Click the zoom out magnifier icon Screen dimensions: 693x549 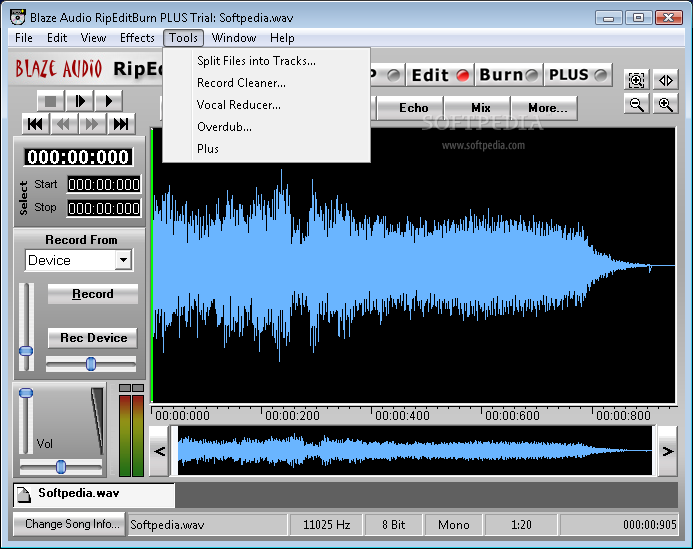click(x=636, y=104)
